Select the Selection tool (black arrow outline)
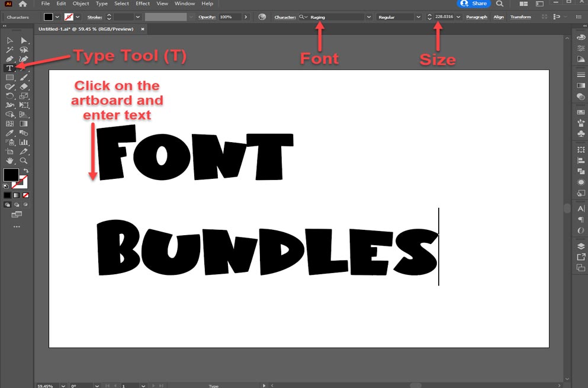Screen dimensions: 588x388 [9, 40]
